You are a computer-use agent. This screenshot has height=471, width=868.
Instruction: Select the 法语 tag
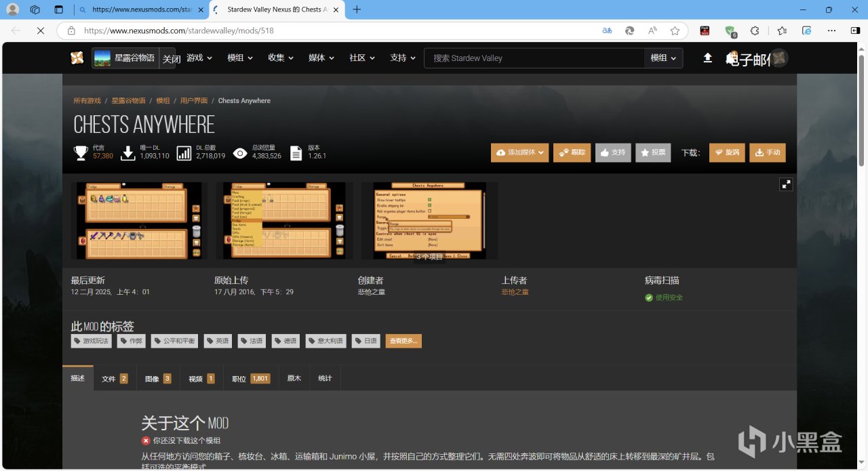tap(252, 341)
